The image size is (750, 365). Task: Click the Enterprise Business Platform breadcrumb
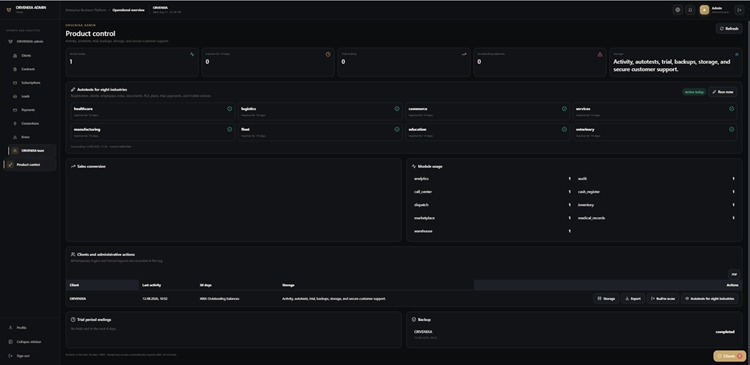pyautogui.click(x=86, y=10)
